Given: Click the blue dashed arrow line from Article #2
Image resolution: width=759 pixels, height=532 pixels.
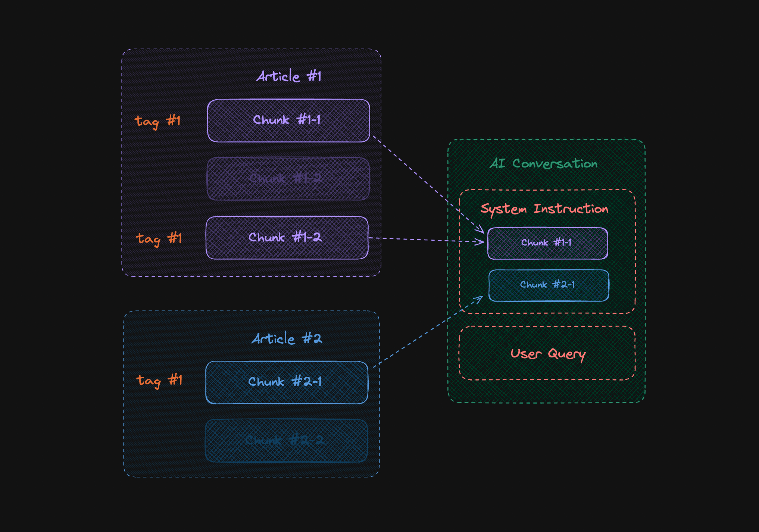Looking at the screenshot, I should [x=426, y=334].
